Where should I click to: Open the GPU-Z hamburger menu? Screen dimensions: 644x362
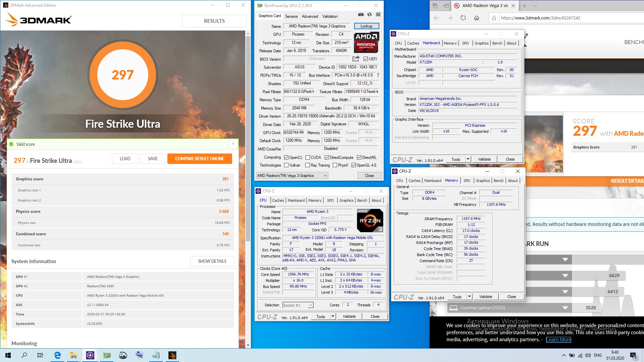pyautogui.click(x=378, y=15)
